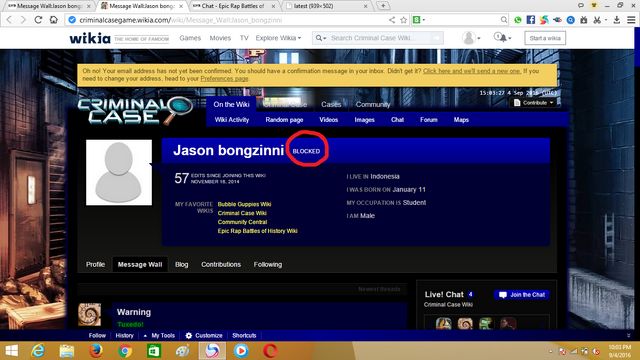This screenshot has height=360, width=640.
Task: Expand the wiki search scope dropdown
Action: 321,38
